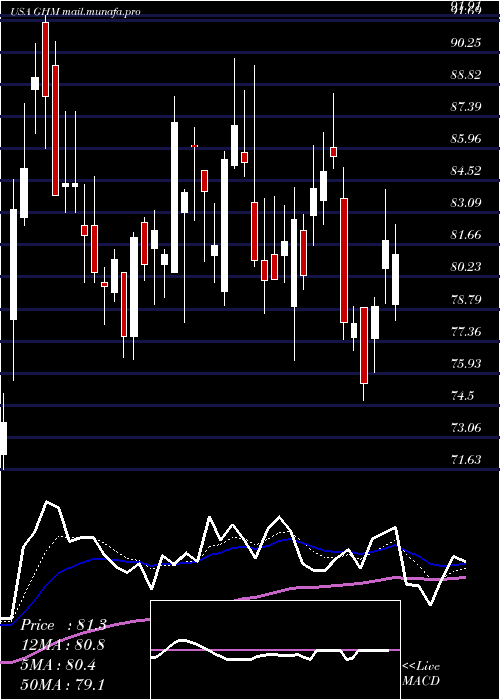The height and width of the screenshot is (700, 500).
Task: Select the 87.39 price axis label
Action: (x=466, y=107)
